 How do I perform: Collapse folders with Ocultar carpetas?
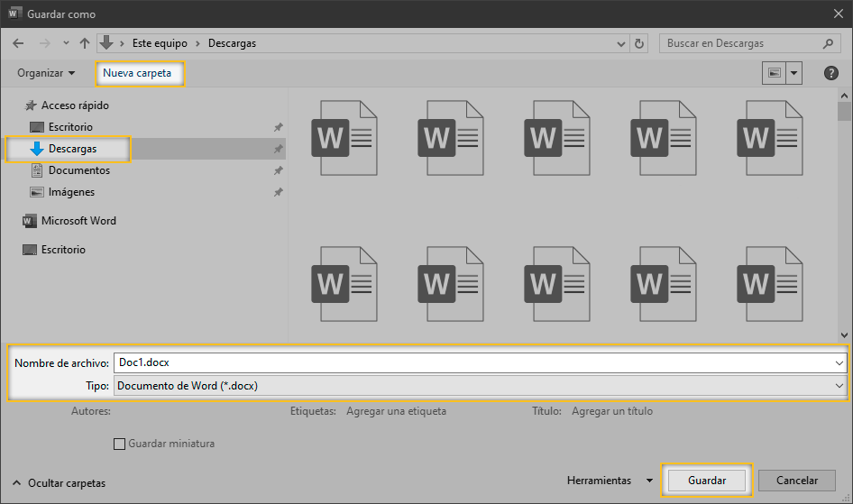(59, 483)
